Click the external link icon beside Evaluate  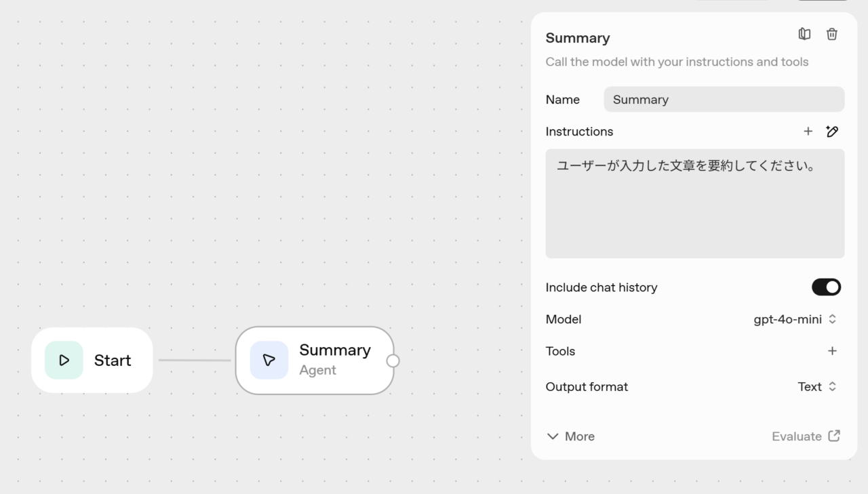pyautogui.click(x=834, y=436)
